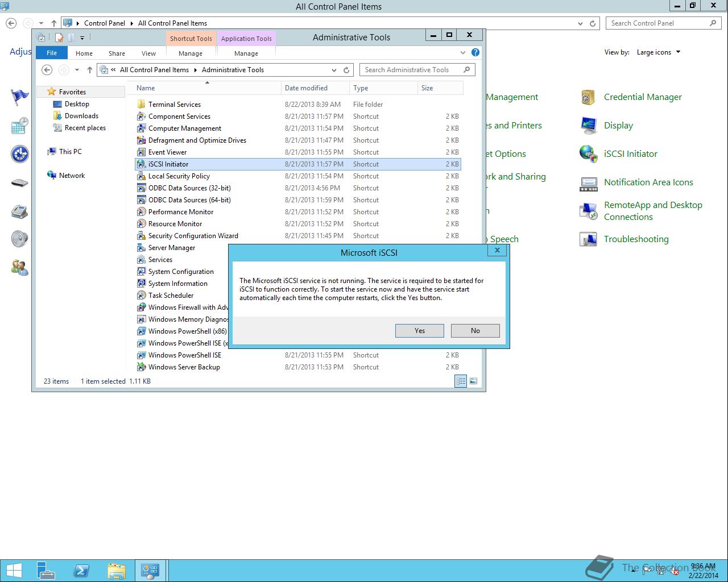Image resolution: width=728 pixels, height=582 pixels.
Task: Open Credential Manager in Control Panel
Action: (643, 97)
